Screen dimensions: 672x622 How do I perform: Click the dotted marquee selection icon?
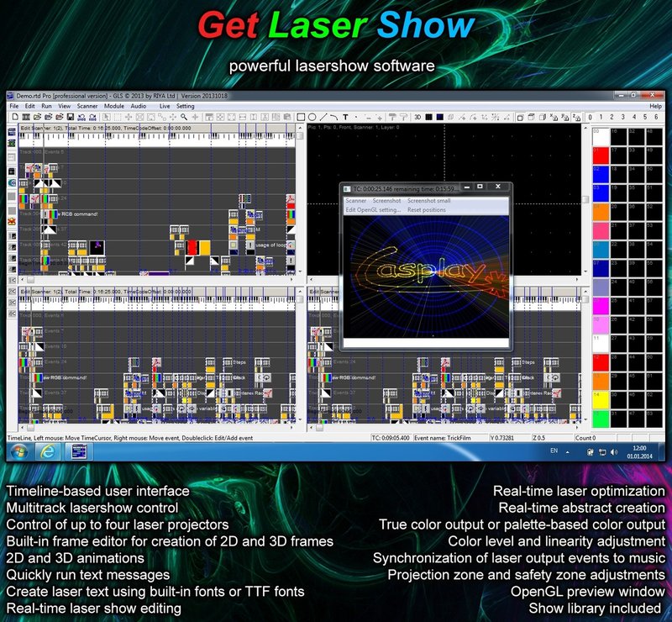118,117
